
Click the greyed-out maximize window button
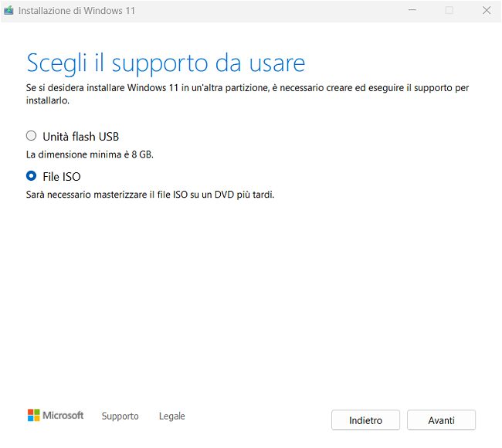tap(449, 11)
